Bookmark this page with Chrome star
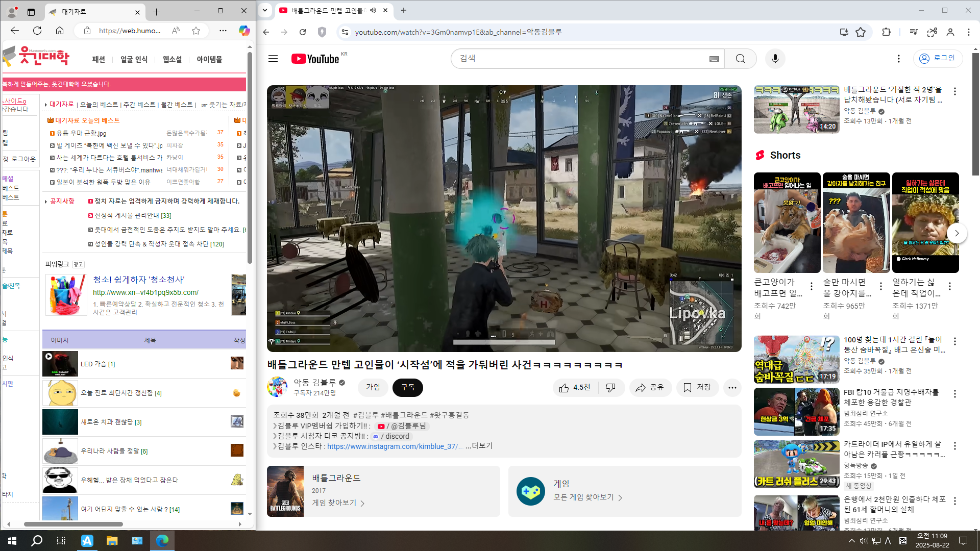 pyautogui.click(x=861, y=32)
